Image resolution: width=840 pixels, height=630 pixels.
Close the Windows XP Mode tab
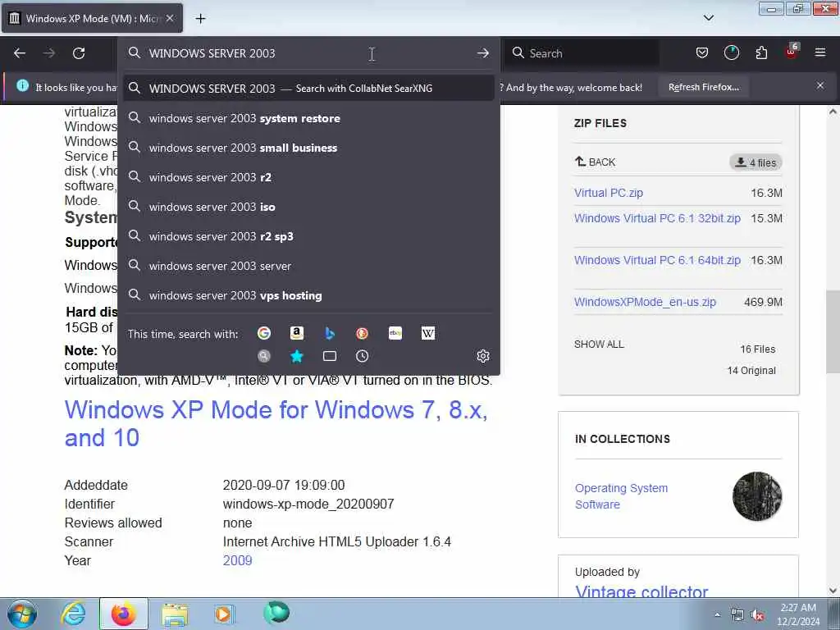click(x=169, y=18)
